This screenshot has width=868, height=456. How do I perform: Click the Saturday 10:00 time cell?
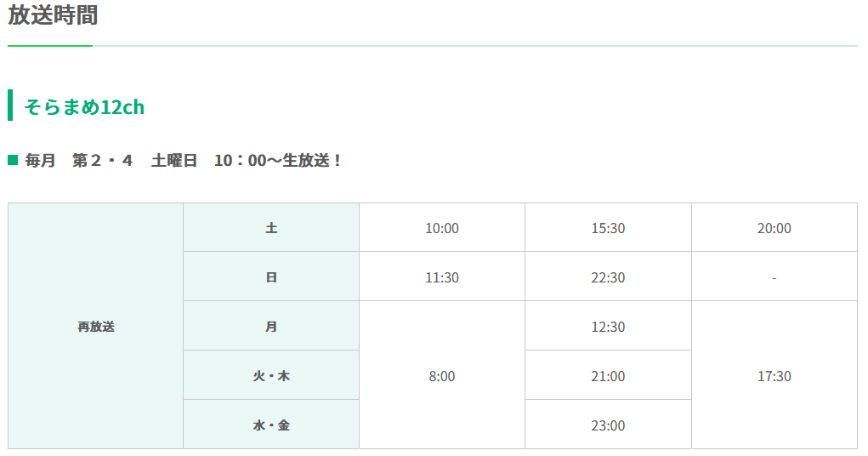pyautogui.click(x=442, y=228)
